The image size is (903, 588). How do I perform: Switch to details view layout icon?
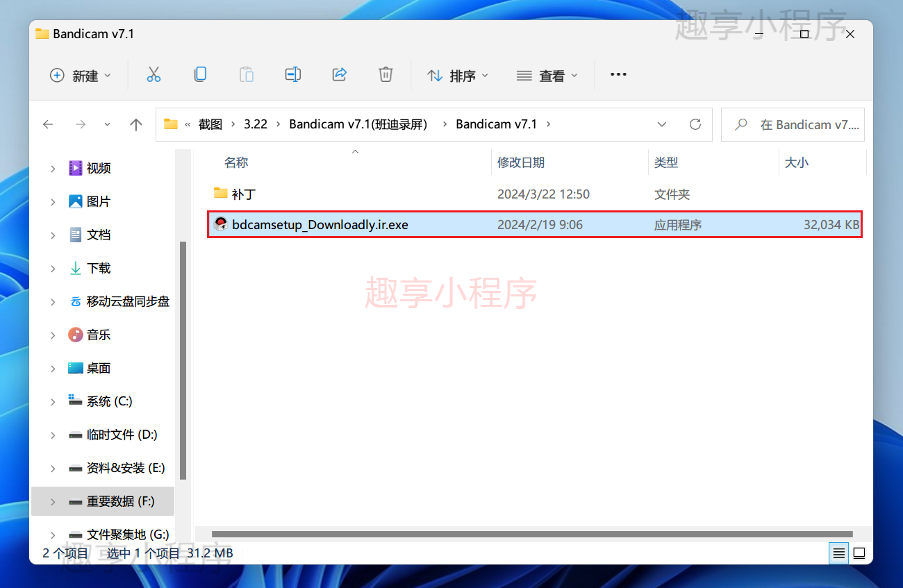coord(839,553)
